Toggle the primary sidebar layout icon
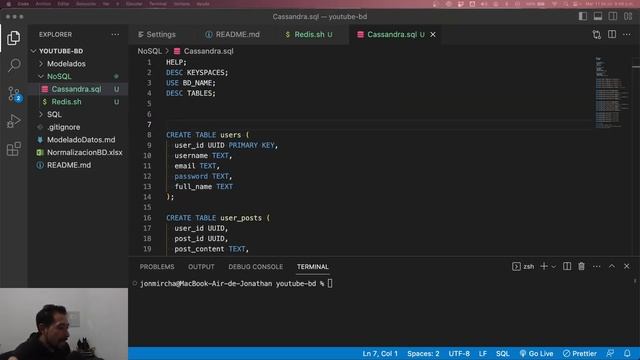Screen dimensions: 640x360 [x=583, y=16]
